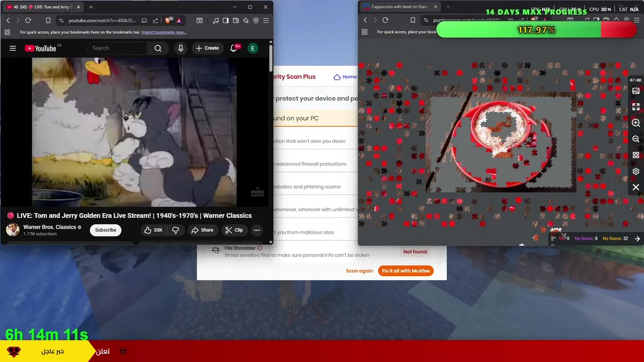Show the browser sidebar panel

point(226,21)
